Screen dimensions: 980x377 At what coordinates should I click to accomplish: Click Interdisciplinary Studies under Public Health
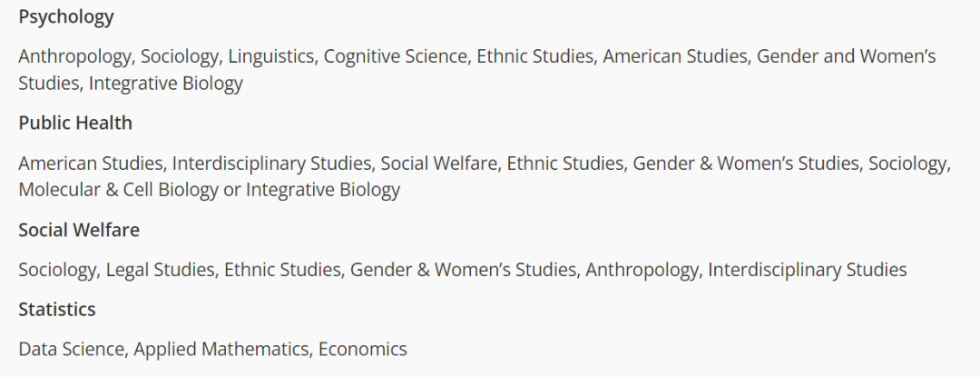(x=271, y=164)
